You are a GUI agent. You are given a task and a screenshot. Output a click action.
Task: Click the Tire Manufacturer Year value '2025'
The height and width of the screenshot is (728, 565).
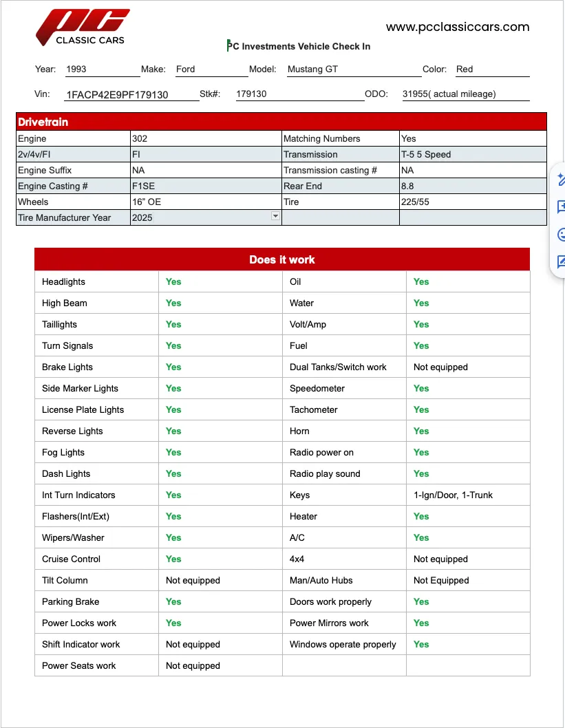click(142, 217)
